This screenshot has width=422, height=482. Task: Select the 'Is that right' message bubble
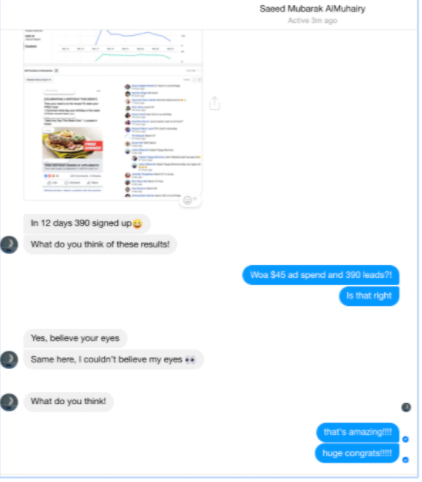(x=369, y=296)
